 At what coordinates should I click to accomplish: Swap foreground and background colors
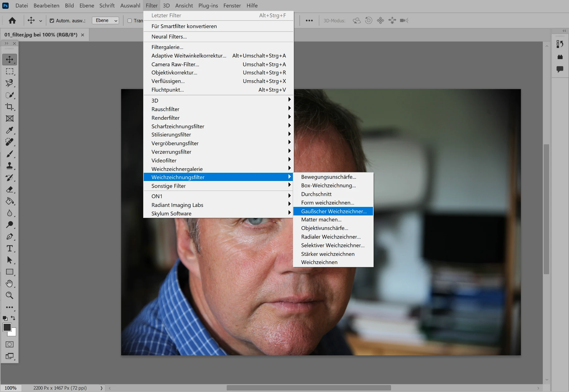pyautogui.click(x=13, y=318)
